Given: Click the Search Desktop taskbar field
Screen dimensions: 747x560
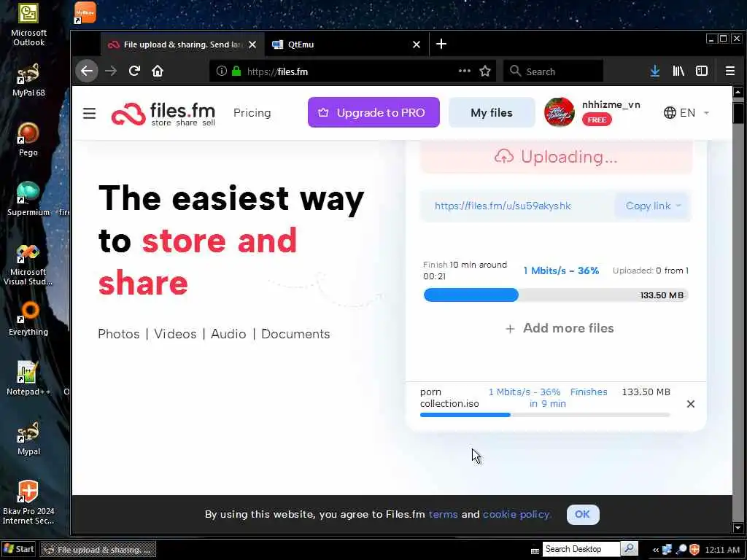Looking at the screenshot, I should (x=581, y=549).
